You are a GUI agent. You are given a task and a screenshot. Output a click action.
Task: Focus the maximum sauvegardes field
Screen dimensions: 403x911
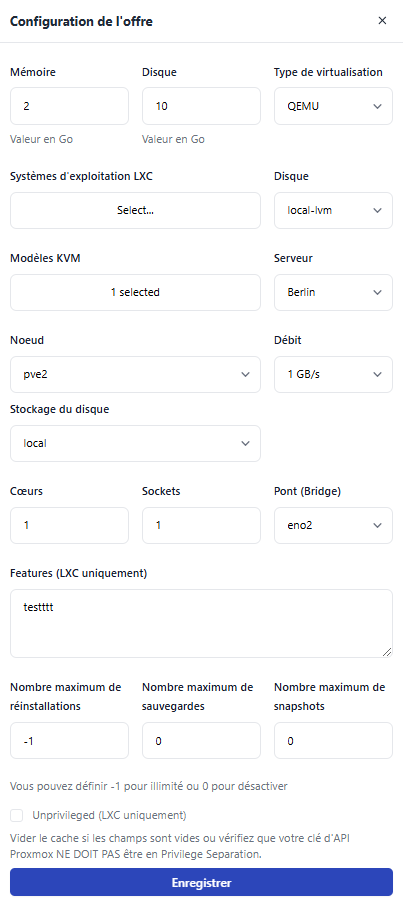coord(201,741)
